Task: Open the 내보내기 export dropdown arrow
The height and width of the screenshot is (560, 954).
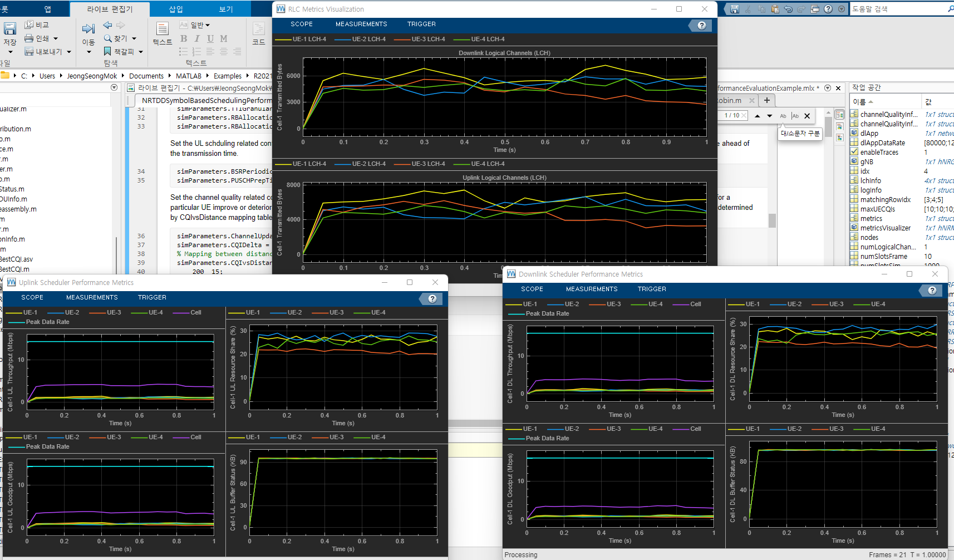Action: coord(69,52)
